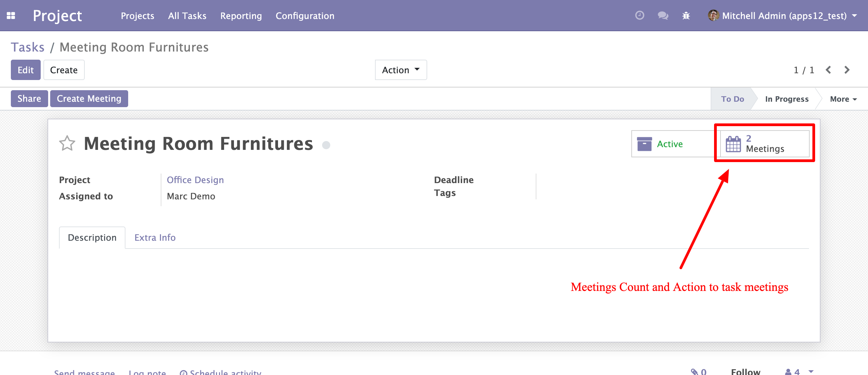The height and width of the screenshot is (375, 868).
Task: Open the Meetings calendar stat button
Action: (x=764, y=144)
